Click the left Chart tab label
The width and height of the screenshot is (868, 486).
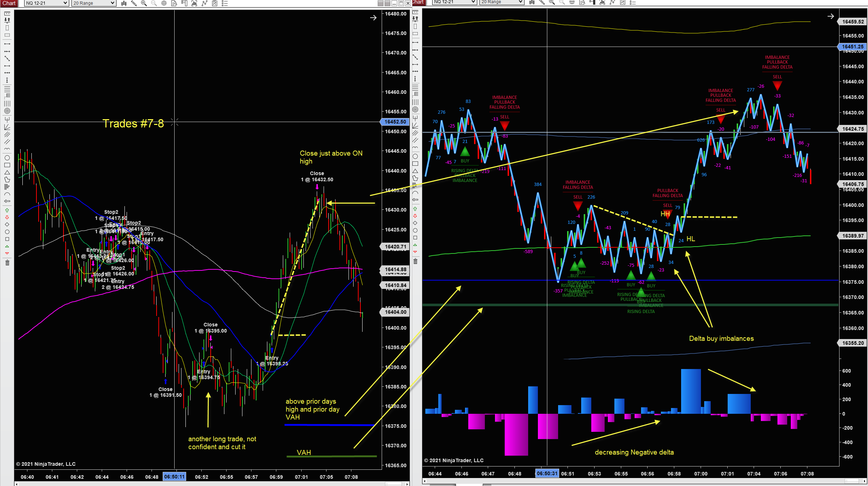click(9, 3)
